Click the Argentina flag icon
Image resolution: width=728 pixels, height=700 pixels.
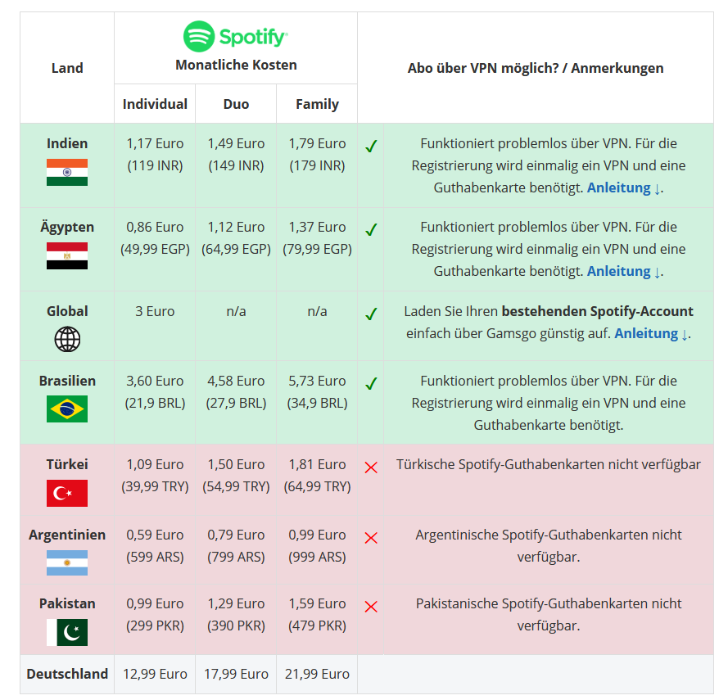point(67,562)
